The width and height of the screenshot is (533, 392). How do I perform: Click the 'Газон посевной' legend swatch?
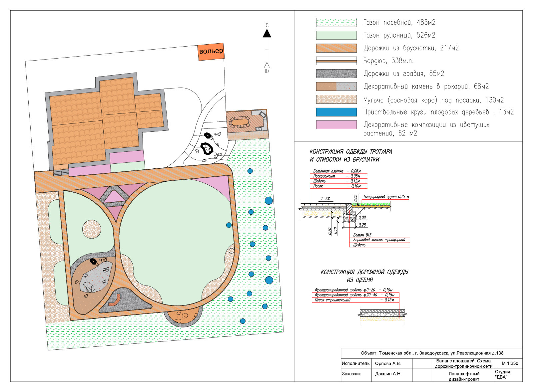click(x=336, y=22)
